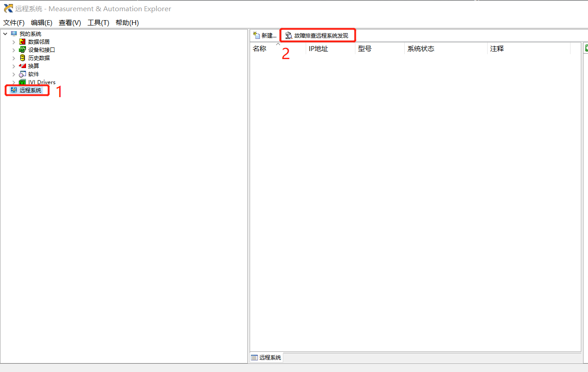Select IVI Drivers in the tree
Viewport: 588px width, 372px height.
point(42,82)
